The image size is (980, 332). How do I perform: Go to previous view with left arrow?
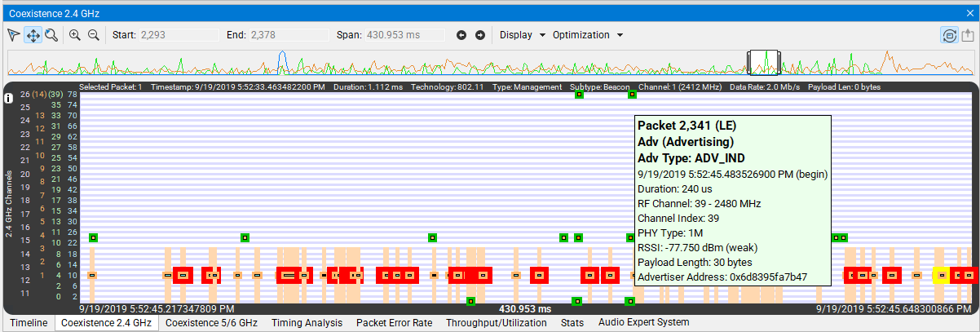pyautogui.click(x=461, y=35)
